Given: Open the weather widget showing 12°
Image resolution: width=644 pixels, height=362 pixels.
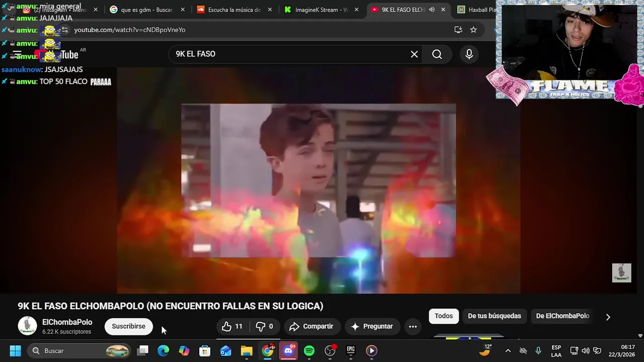Looking at the screenshot, I should point(485,350).
